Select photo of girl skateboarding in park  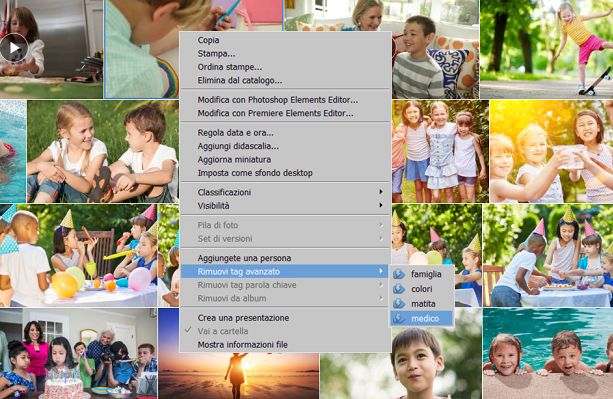547,49
